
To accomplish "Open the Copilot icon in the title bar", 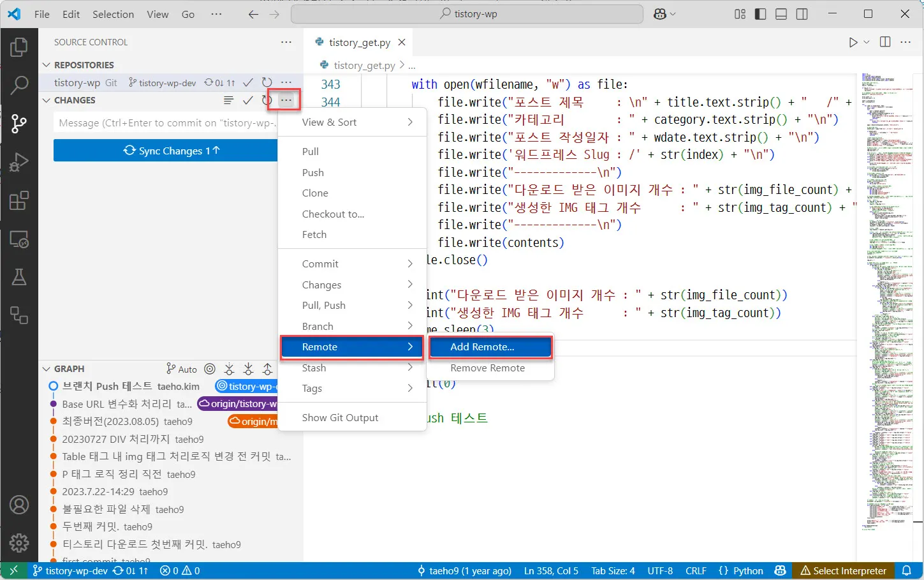I will (x=661, y=13).
